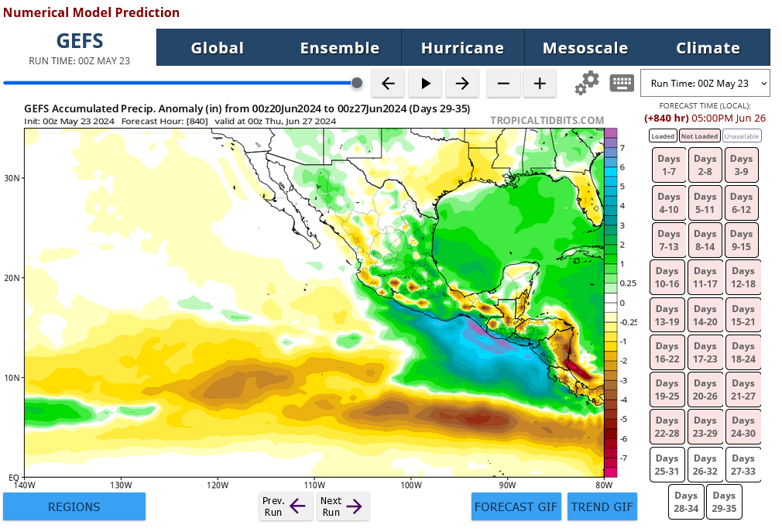
Task: Step back one forecast frame
Action: [388, 84]
